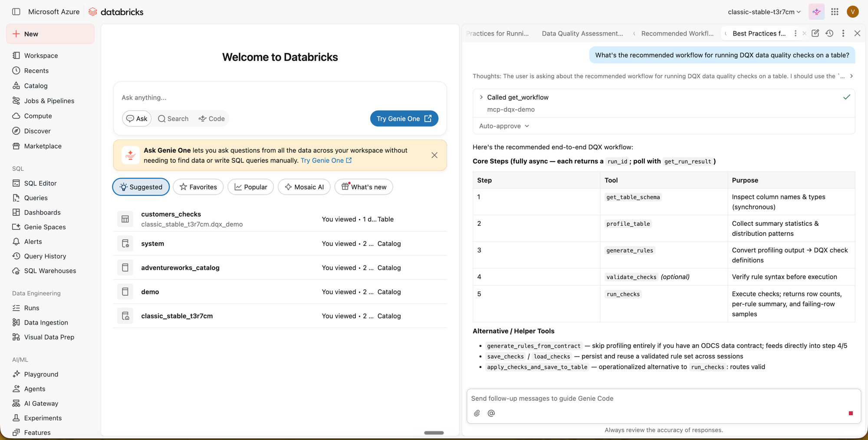The height and width of the screenshot is (440, 868).
Task: Open the system catalog entry
Action: [x=280, y=244]
